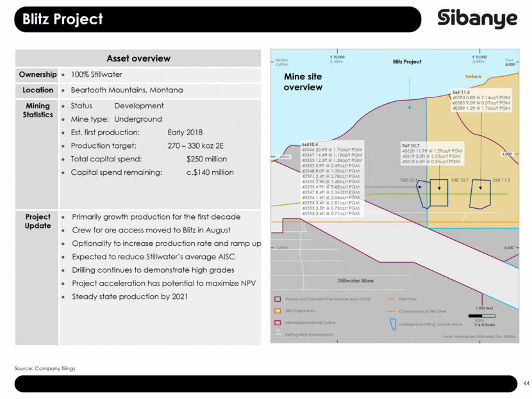Click the Mineralized Material Outline legend box
Viewport: 532px width, 399px height.
click(x=278, y=323)
